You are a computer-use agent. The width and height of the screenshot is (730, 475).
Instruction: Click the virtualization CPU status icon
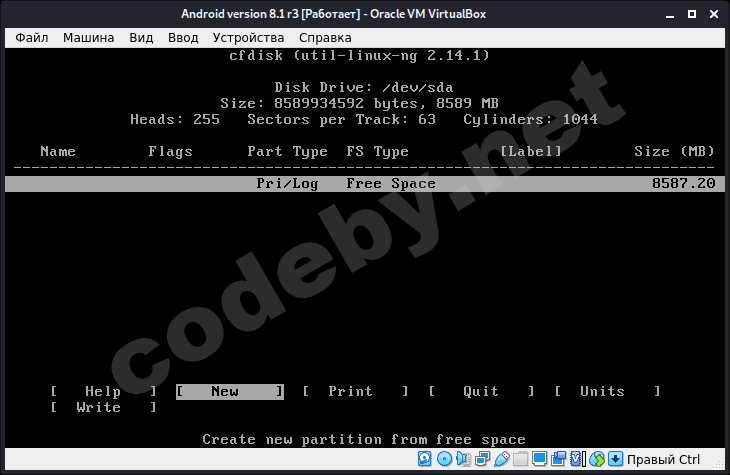[x=577, y=459]
